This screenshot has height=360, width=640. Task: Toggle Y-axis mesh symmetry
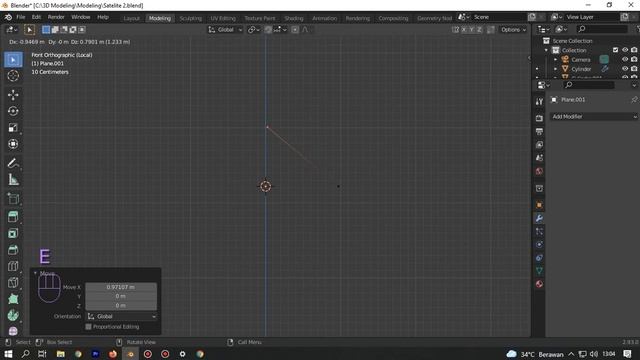point(472,29)
